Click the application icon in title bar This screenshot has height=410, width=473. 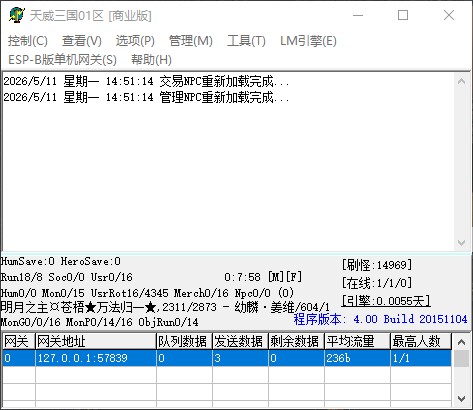tap(16, 15)
